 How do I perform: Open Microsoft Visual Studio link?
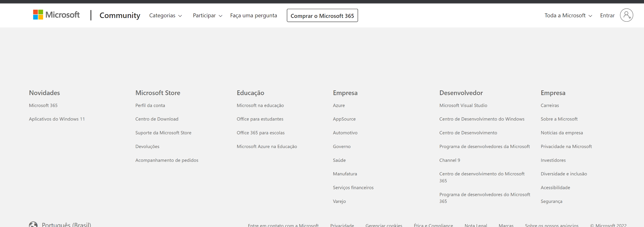pyautogui.click(x=464, y=105)
